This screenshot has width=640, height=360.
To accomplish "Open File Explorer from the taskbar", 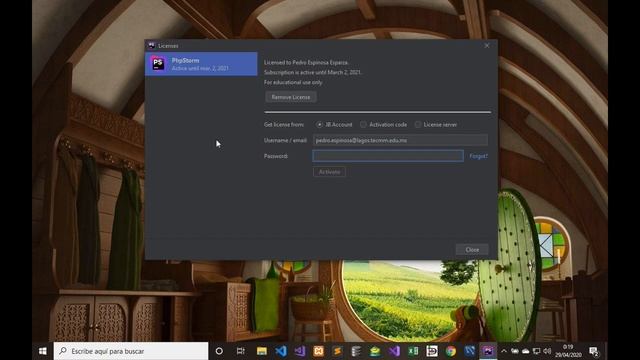I will [x=262, y=351].
